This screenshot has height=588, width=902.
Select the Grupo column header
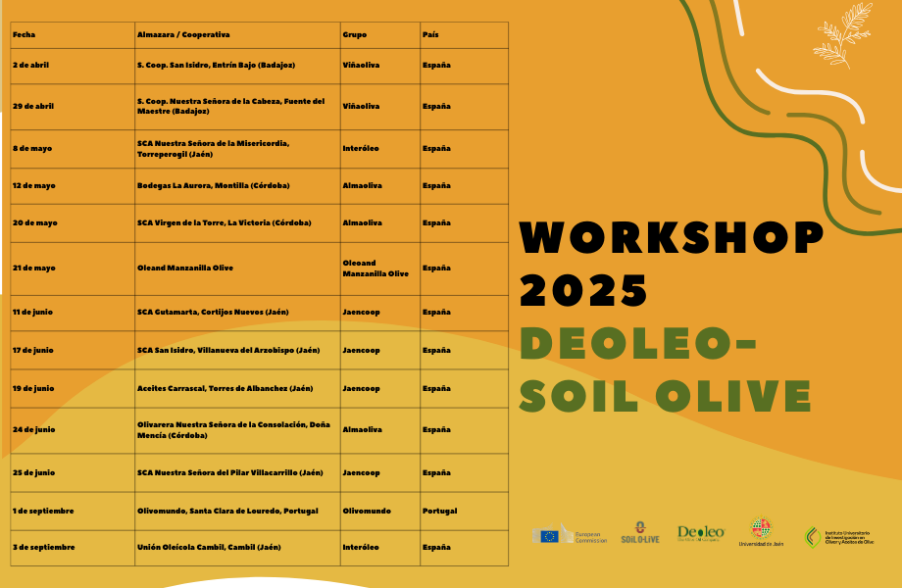click(x=354, y=34)
